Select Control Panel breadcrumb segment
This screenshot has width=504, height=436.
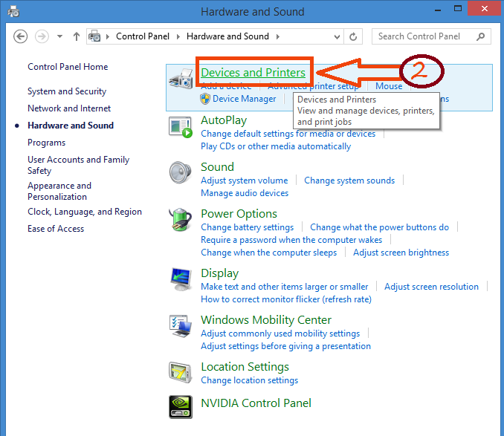tap(143, 36)
